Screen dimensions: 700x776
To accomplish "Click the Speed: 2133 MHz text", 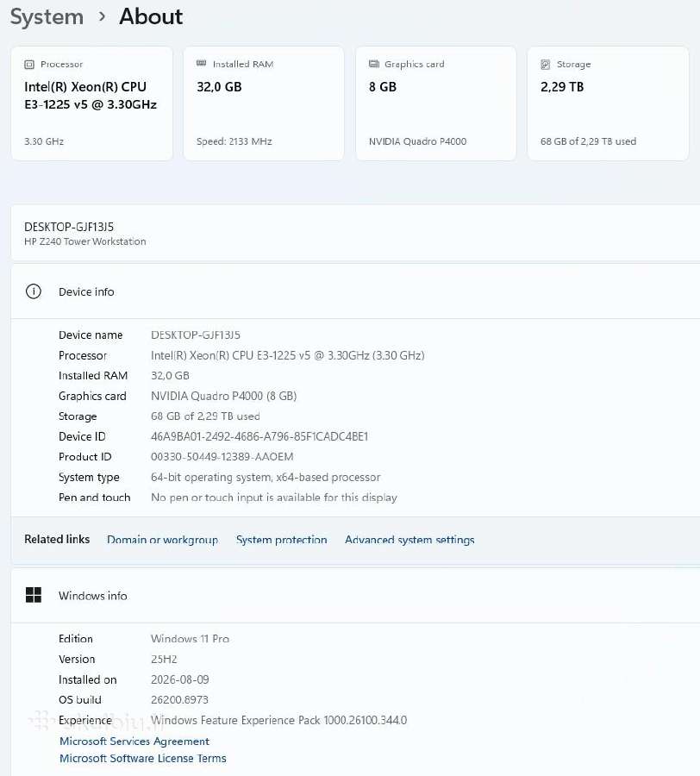I will pos(234,141).
